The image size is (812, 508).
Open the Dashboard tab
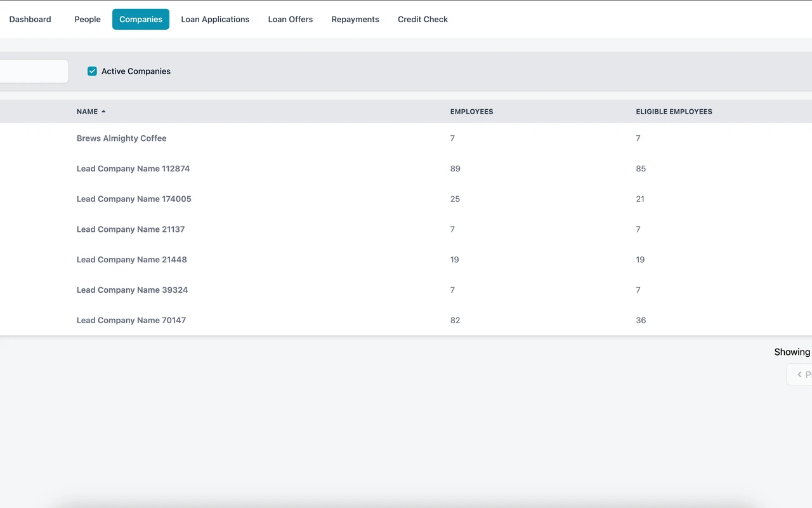coord(30,19)
